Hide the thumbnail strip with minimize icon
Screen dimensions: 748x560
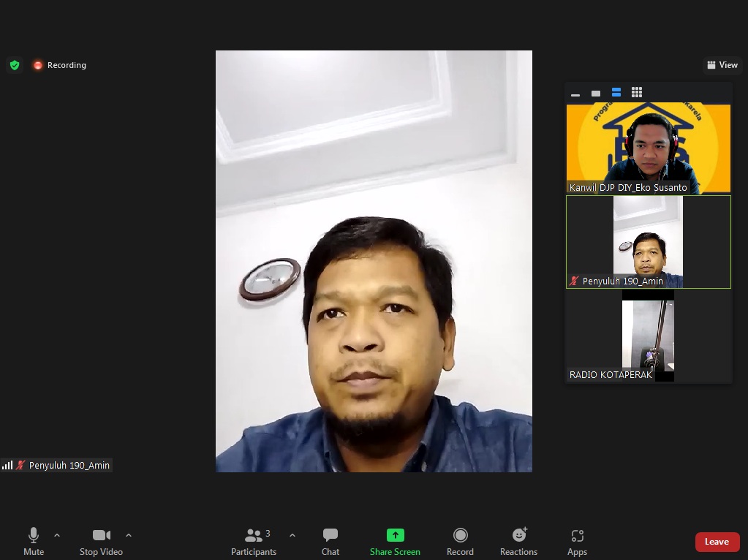(x=575, y=93)
